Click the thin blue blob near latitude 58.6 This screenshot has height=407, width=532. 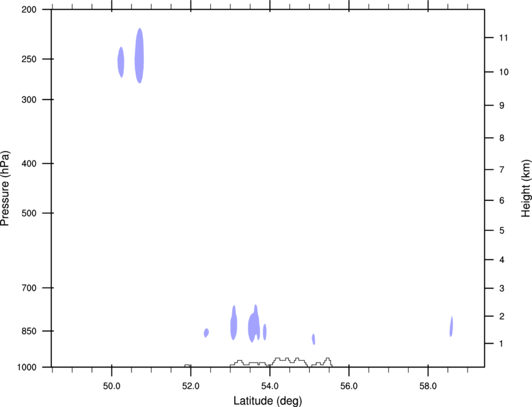[451, 327]
